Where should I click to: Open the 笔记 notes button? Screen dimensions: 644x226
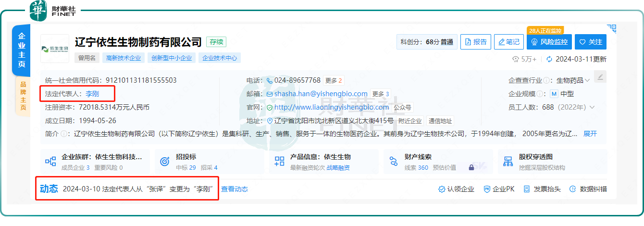(509, 42)
